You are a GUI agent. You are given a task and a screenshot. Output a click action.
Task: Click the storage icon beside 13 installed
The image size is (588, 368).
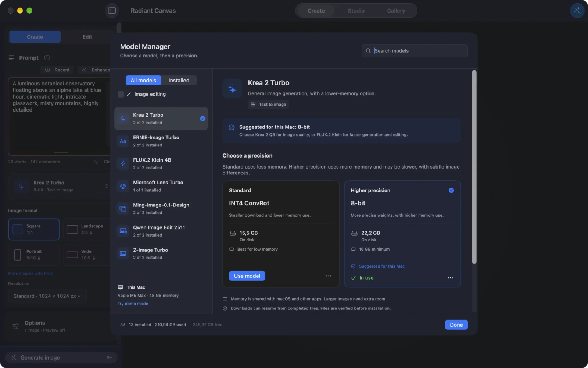pos(123,325)
